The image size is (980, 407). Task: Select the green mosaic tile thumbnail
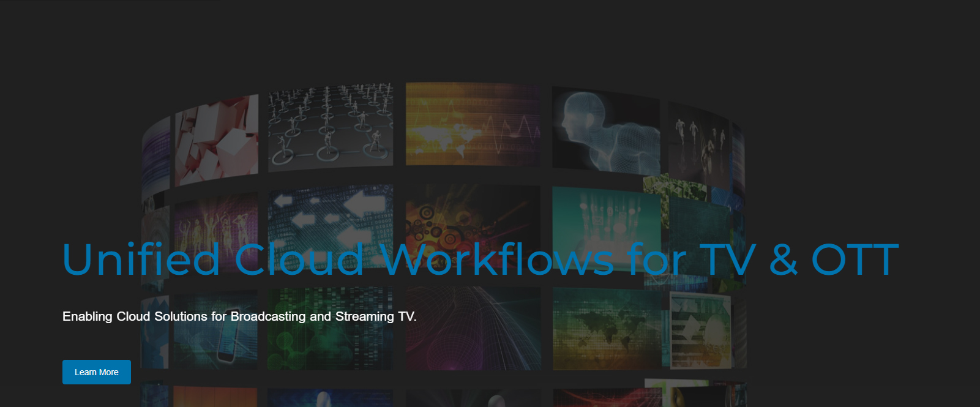tap(676, 187)
